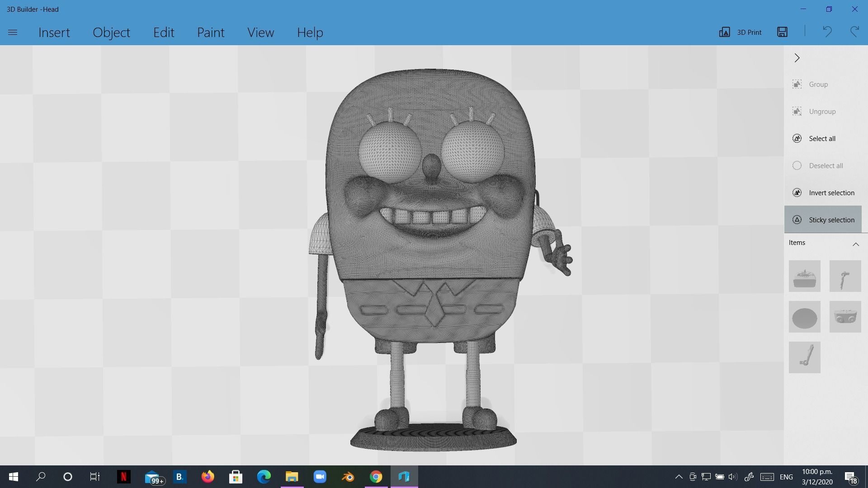Screen dimensions: 868x488
Task: Show hidden system tray icons
Action: click(x=679, y=477)
